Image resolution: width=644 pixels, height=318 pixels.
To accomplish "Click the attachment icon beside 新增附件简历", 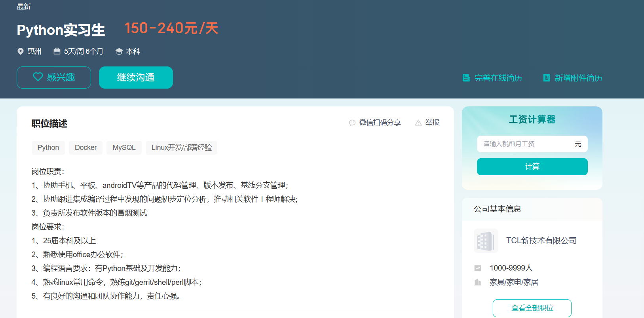I will [547, 78].
